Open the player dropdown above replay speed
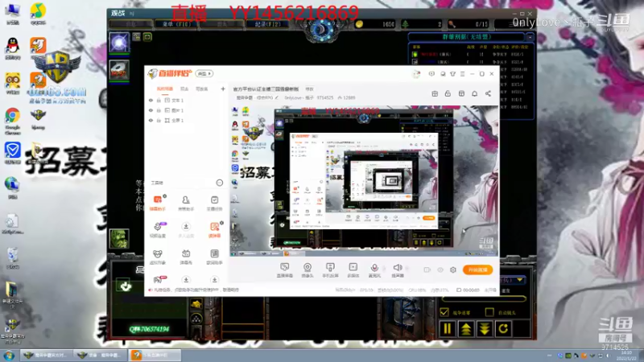This screenshot has width=644, height=362. click(520, 280)
